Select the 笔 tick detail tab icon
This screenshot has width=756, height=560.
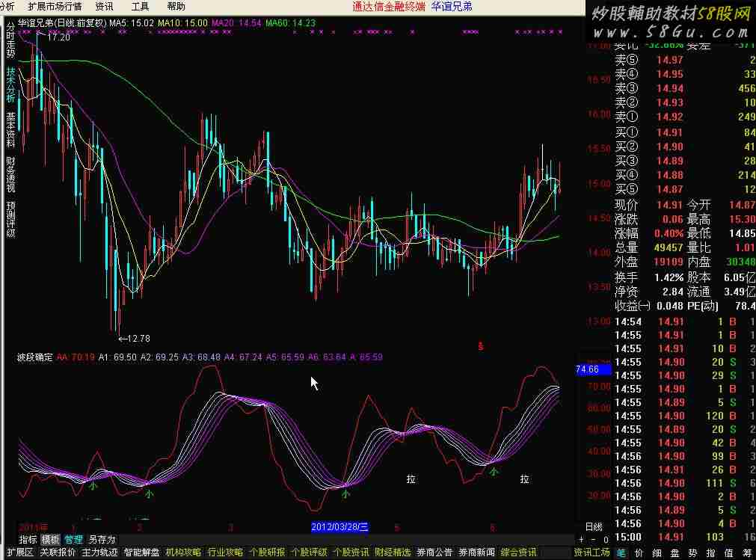(621, 553)
